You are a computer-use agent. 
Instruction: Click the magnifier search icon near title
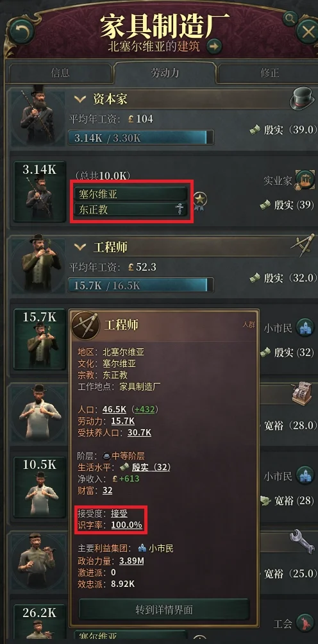290,18
